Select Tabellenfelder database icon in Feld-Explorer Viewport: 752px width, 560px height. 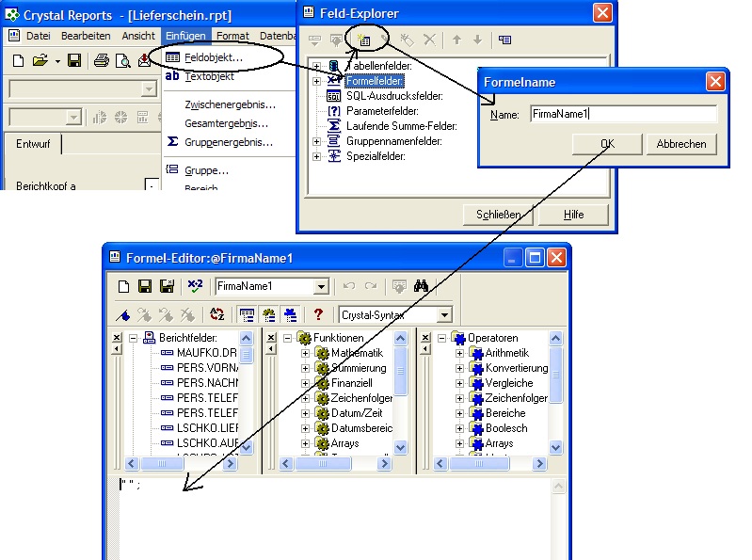coord(334,66)
